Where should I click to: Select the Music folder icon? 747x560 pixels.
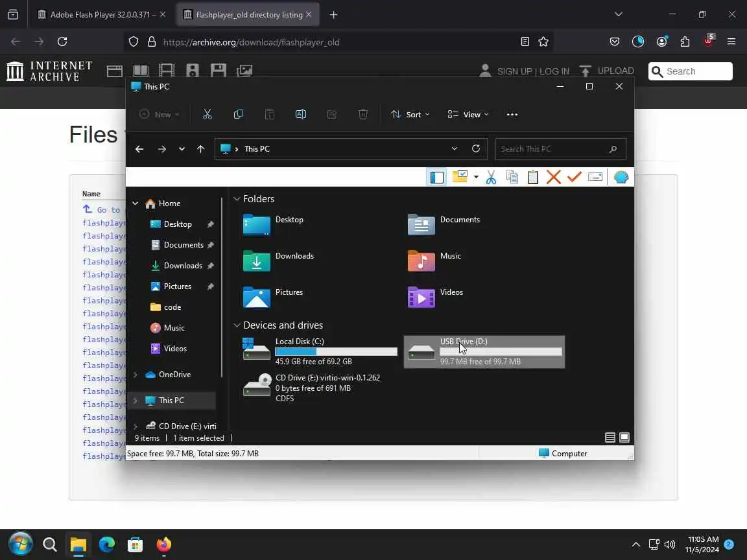coord(421,261)
